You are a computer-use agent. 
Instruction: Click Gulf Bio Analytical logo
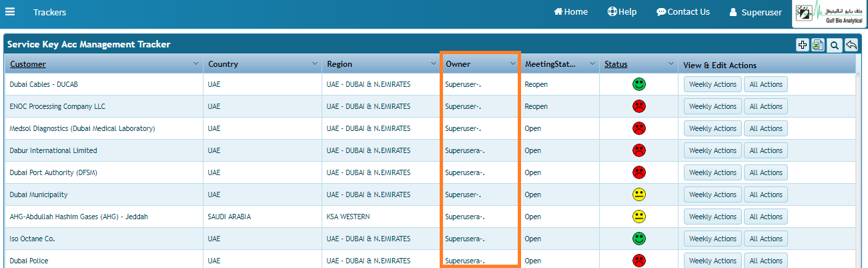click(829, 13)
